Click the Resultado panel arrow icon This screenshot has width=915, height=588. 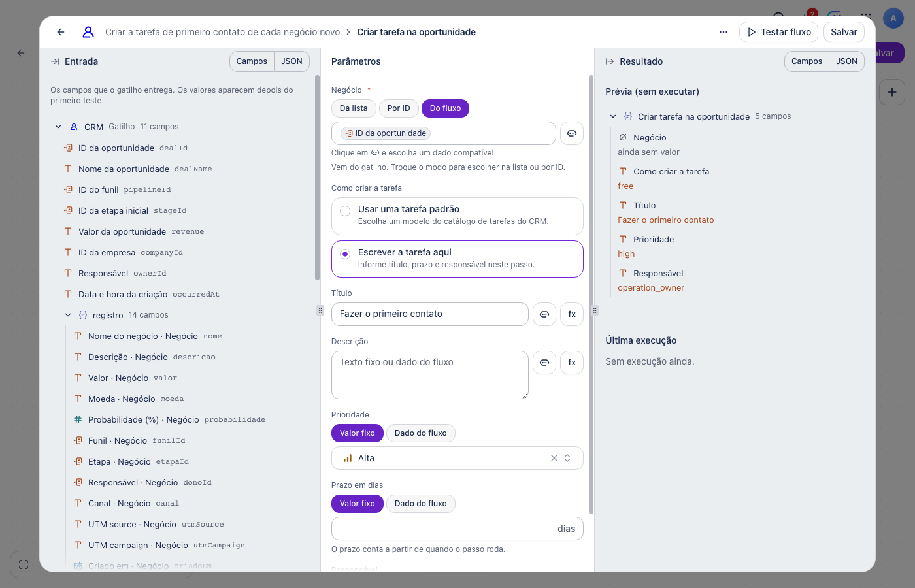pos(610,61)
